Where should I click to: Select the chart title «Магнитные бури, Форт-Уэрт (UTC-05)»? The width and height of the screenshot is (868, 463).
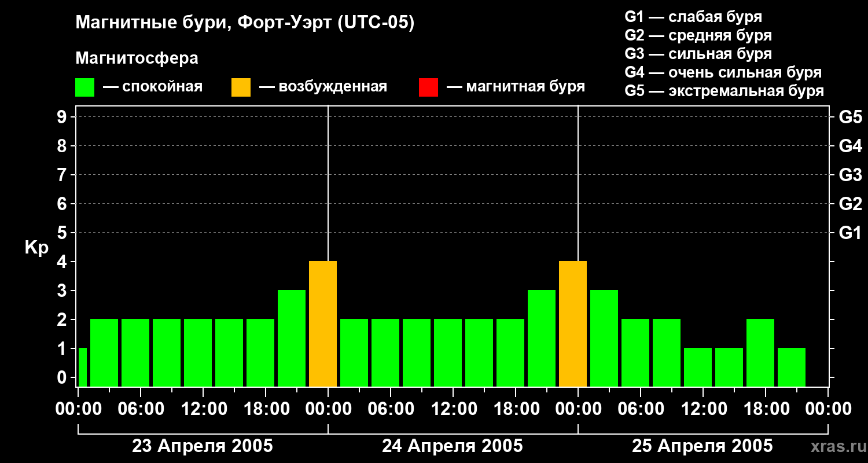[245, 23]
